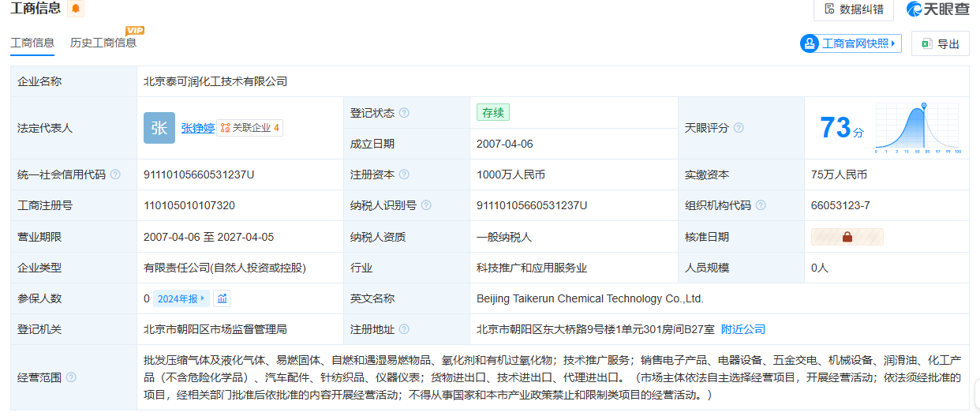980x420 pixels.
Task: Click the 天眼查 logo
Action: click(939, 9)
